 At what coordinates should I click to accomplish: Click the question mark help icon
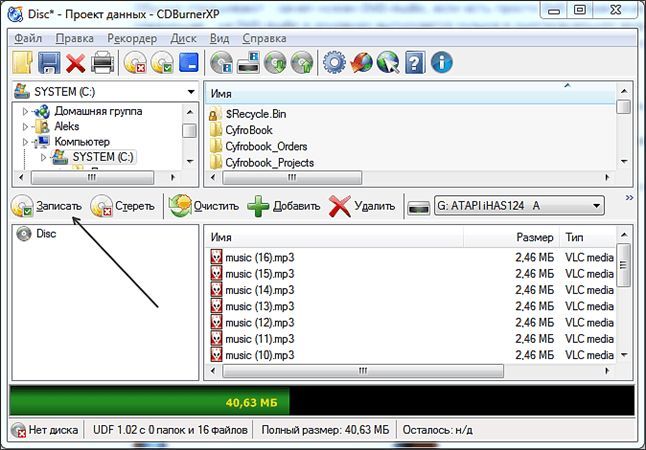pyautogui.click(x=415, y=63)
